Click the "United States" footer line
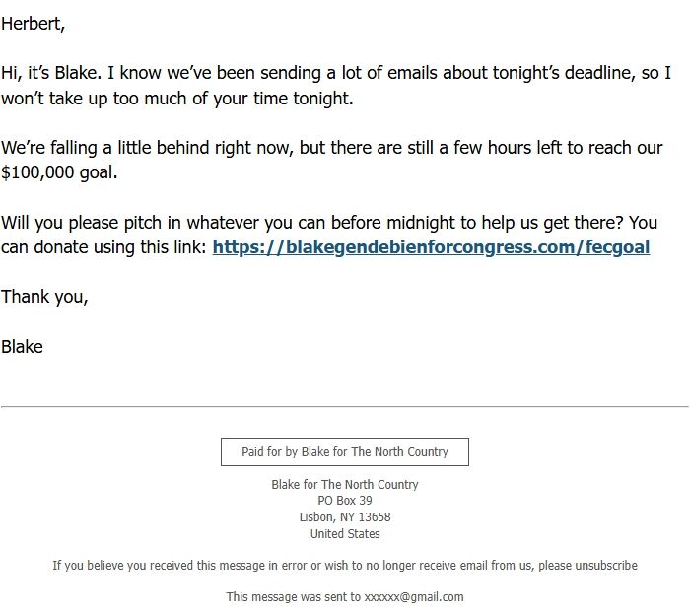This screenshot has height=616, width=690. [345, 534]
